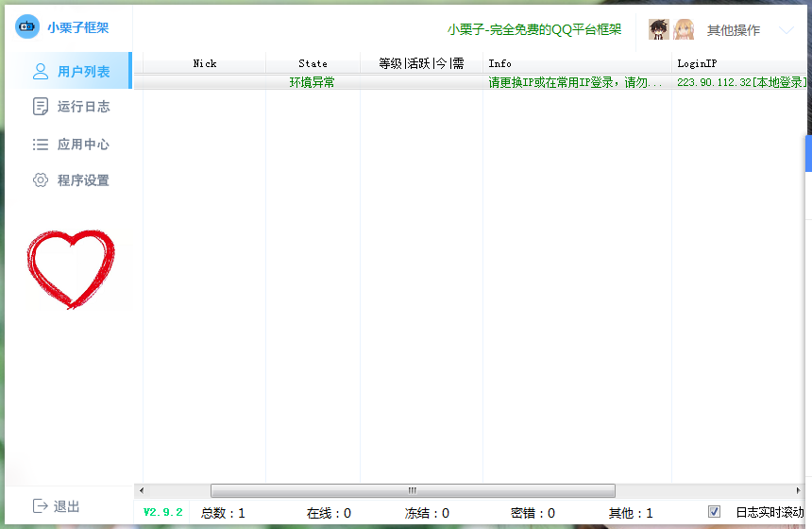Click the 退出 exit arrow icon
The width and height of the screenshot is (812, 529).
tap(41, 506)
